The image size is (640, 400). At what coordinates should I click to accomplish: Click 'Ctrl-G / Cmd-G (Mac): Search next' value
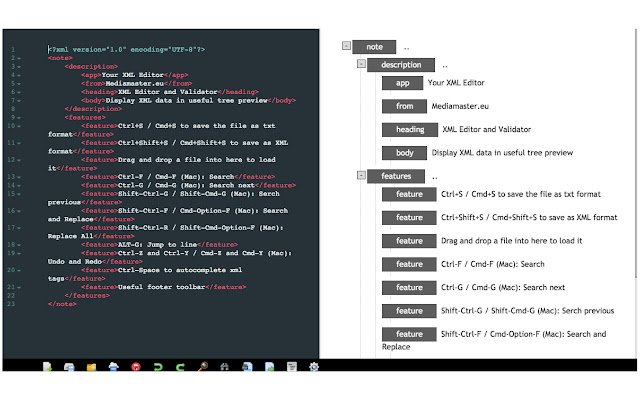503,287
